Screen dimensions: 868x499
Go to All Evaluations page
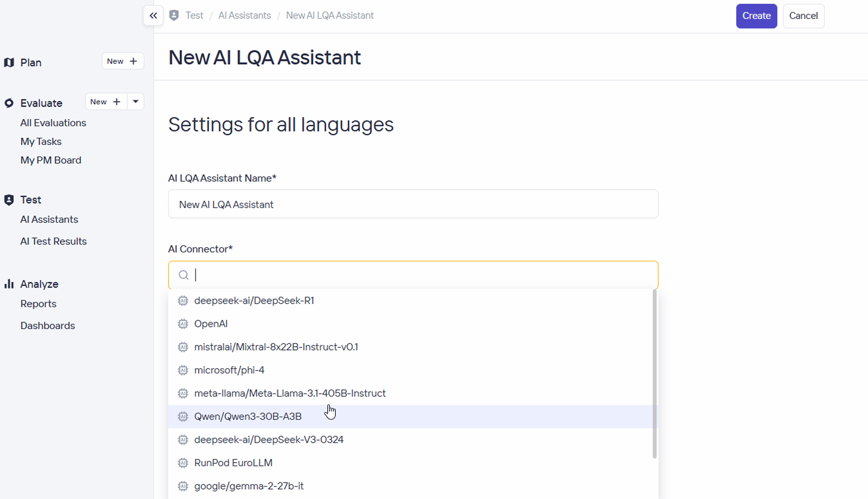(53, 123)
